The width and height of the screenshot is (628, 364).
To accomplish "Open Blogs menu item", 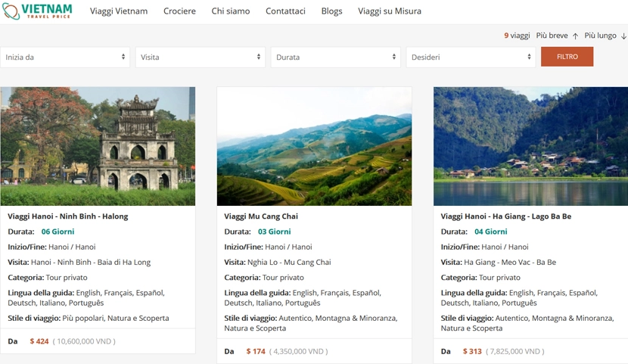I will click(331, 11).
